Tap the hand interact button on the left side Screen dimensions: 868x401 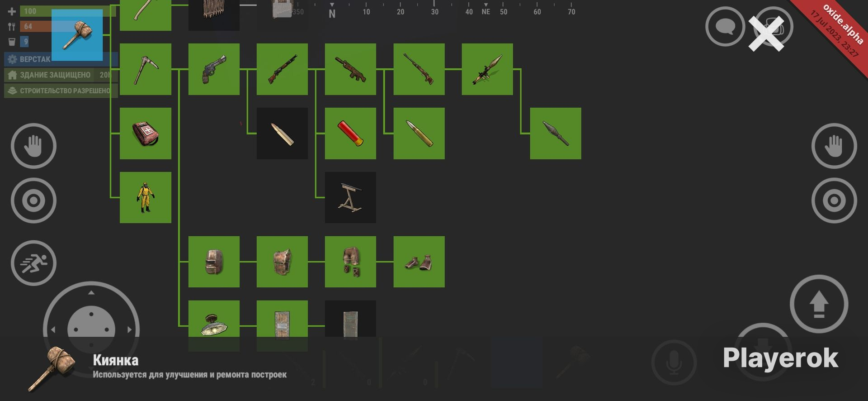[33, 146]
